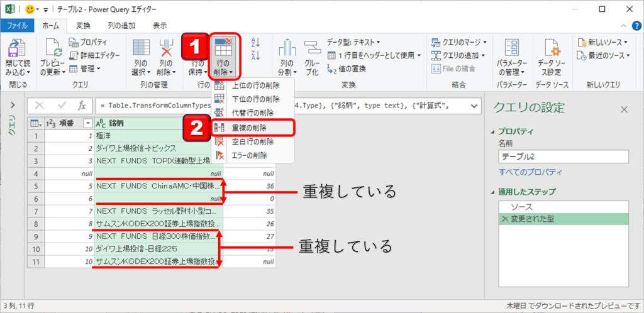Click the 123 type icon of 項番

[52, 123]
